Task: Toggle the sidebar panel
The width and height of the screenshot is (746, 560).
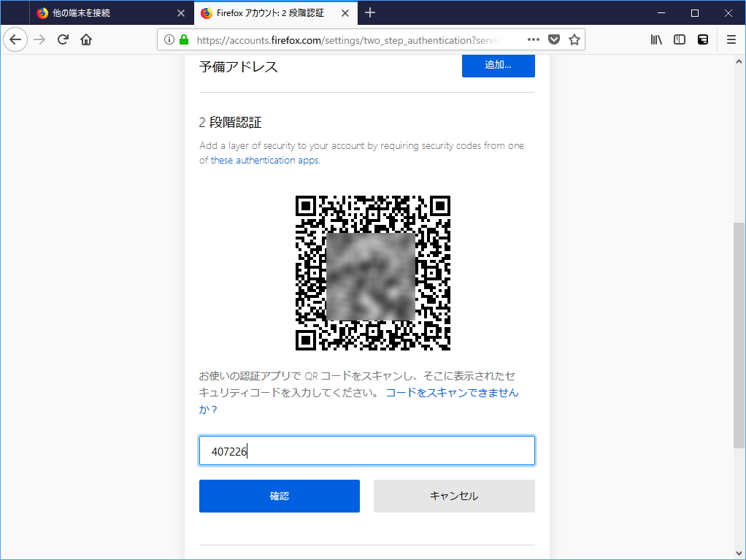Action: point(680,39)
